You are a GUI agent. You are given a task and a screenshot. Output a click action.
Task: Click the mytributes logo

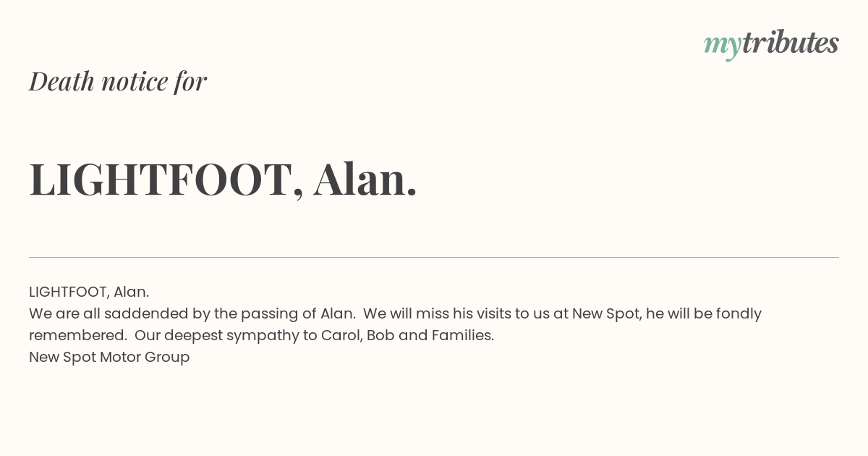(771, 43)
